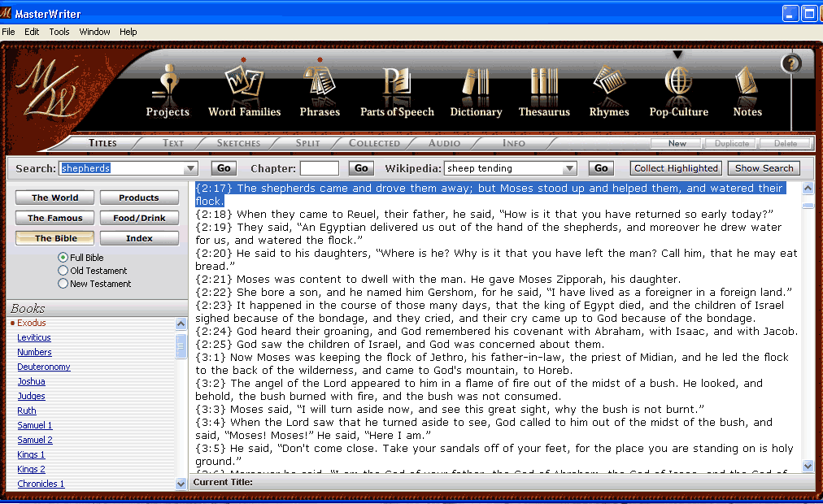Screen dimensions: 823x504
Task: Switch to the Info tab
Action: pyautogui.click(x=513, y=143)
